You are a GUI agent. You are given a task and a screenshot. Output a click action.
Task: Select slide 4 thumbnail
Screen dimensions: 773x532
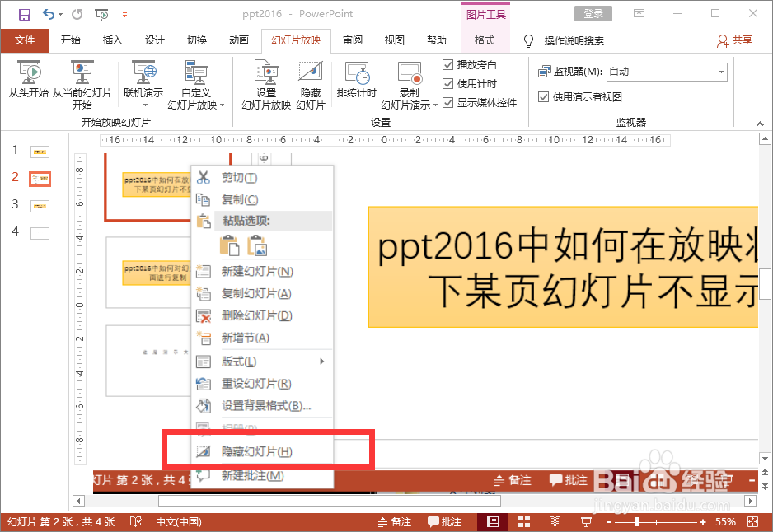click(x=40, y=232)
